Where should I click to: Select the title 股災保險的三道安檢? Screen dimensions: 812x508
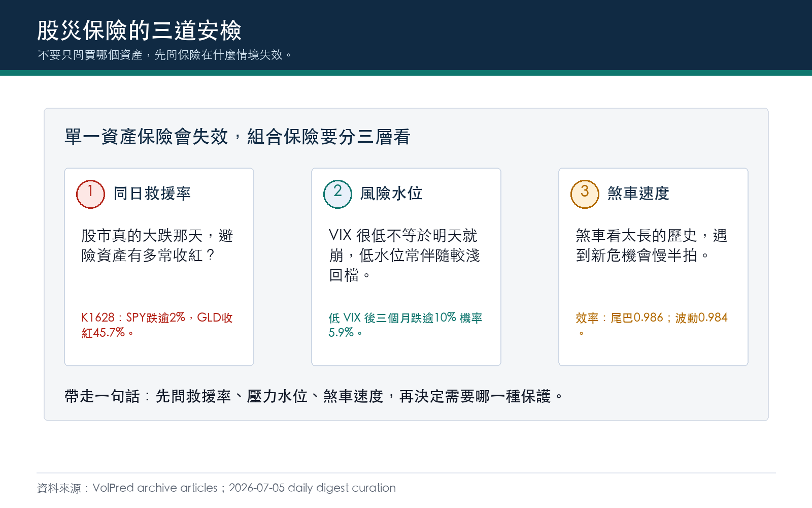click(139, 30)
